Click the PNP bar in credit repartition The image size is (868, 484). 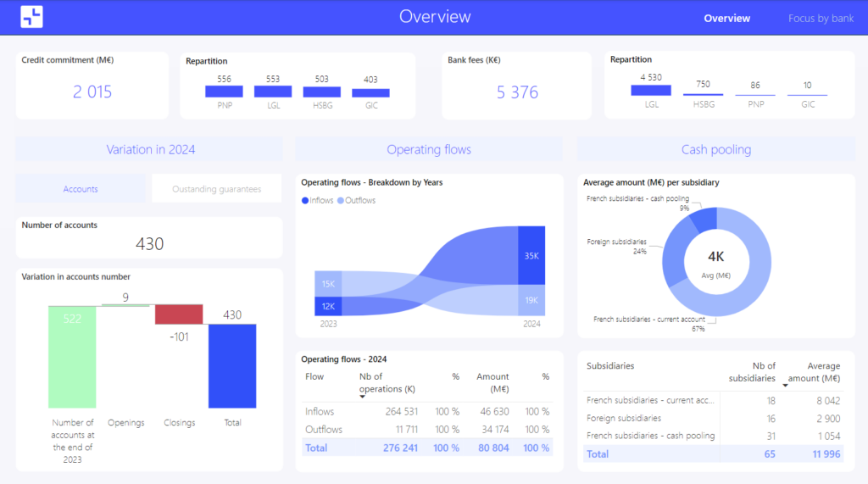(224, 92)
